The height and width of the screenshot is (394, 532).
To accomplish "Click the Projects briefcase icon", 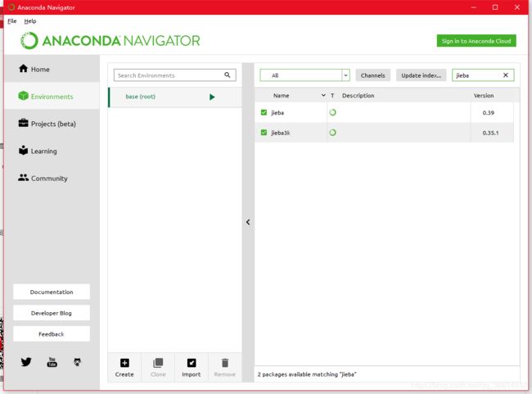I will 23,123.
